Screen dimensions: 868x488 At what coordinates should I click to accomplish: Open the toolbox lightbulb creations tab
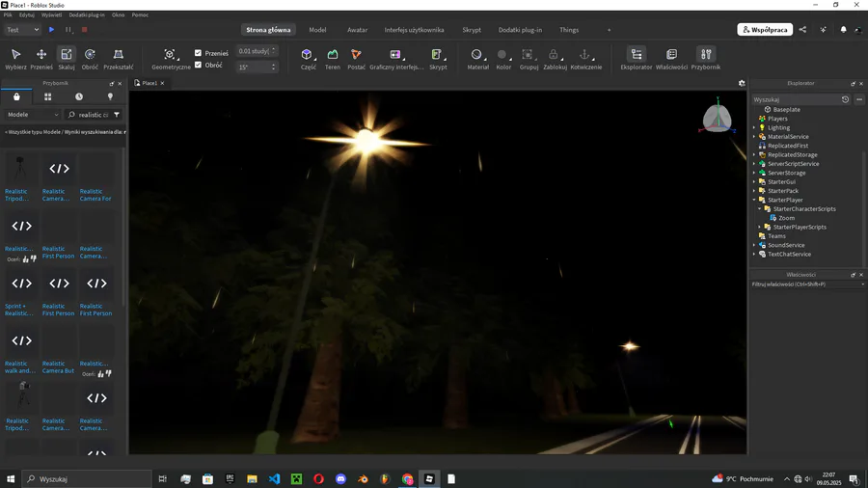(x=110, y=96)
